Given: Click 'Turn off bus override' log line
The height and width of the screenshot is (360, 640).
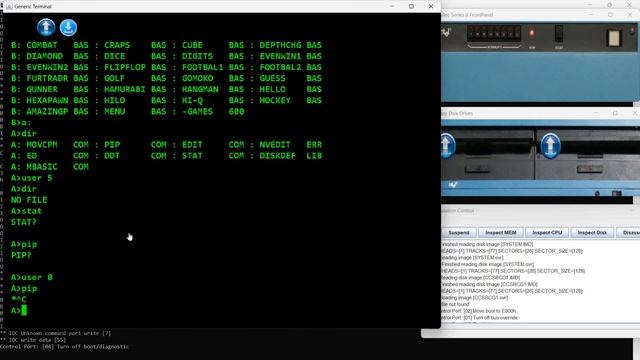Looking at the screenshot, I should tap(480, 318).
